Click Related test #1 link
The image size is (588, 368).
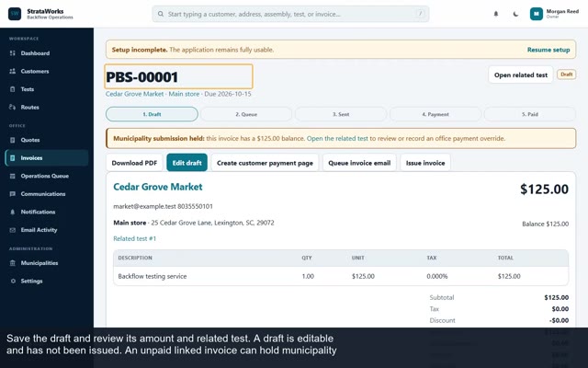(135, 238)
